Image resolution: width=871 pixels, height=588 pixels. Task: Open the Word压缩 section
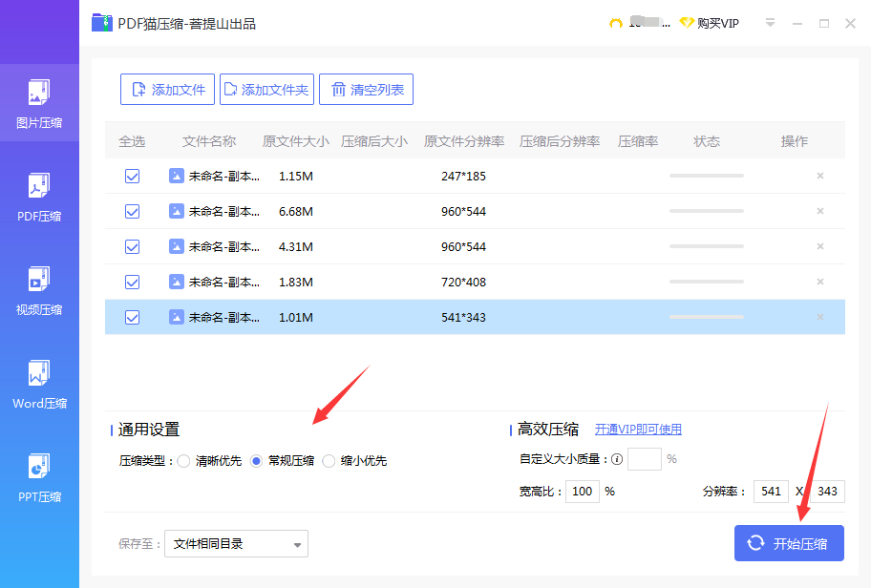[x=39, y=385]
